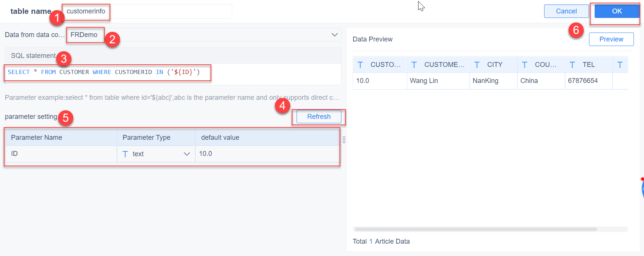Screen dimensions: 644x256
Task: Open the ID parameter type dropdown
Action: (156, 154)
